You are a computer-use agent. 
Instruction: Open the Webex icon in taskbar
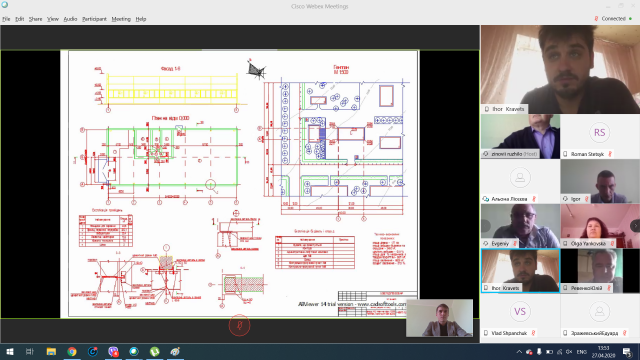[x=134, y=351]
